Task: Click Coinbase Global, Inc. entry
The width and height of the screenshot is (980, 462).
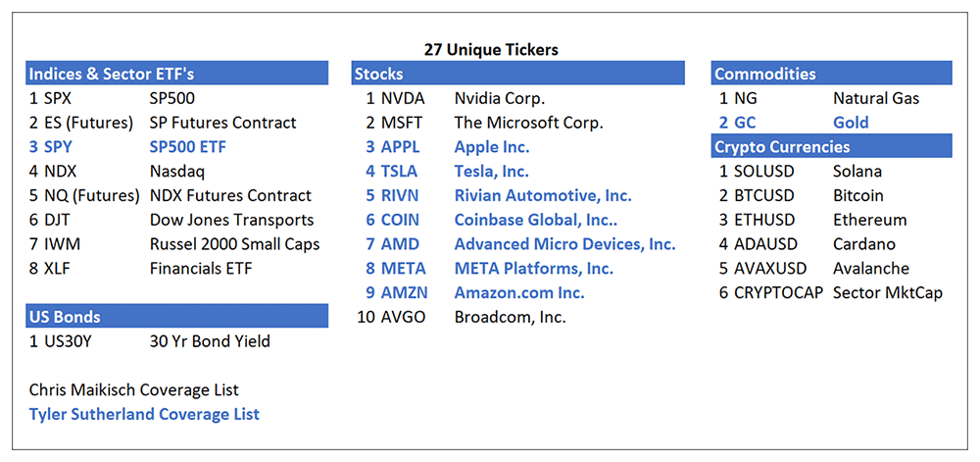Action: [x=535, y=220]
